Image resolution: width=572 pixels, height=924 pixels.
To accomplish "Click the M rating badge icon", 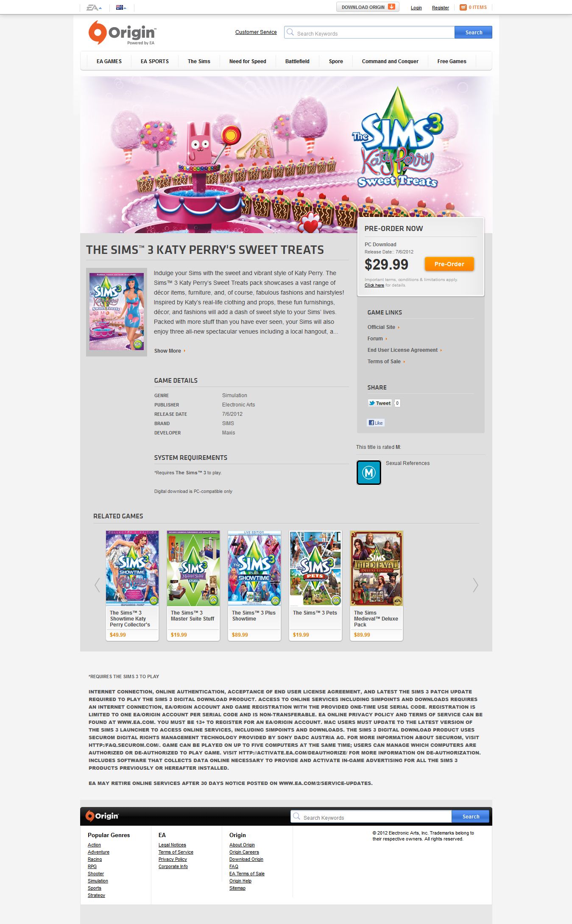I will coord(369,472).
